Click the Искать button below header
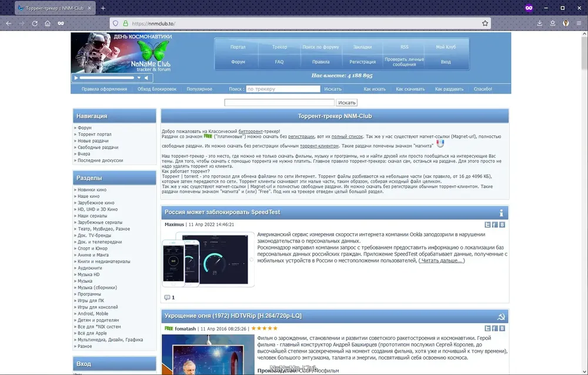588x375 pixels. [346, 102]
